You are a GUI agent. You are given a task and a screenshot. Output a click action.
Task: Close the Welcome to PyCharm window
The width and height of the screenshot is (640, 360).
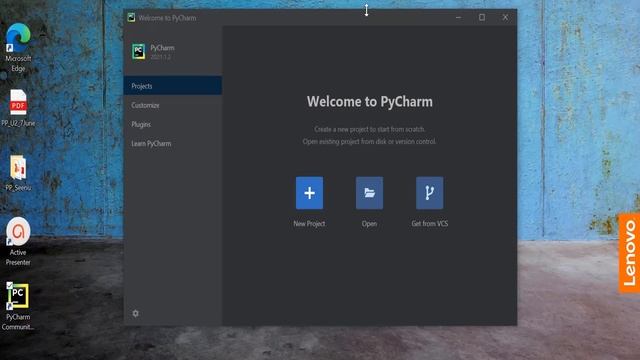(x=505, y=18)
